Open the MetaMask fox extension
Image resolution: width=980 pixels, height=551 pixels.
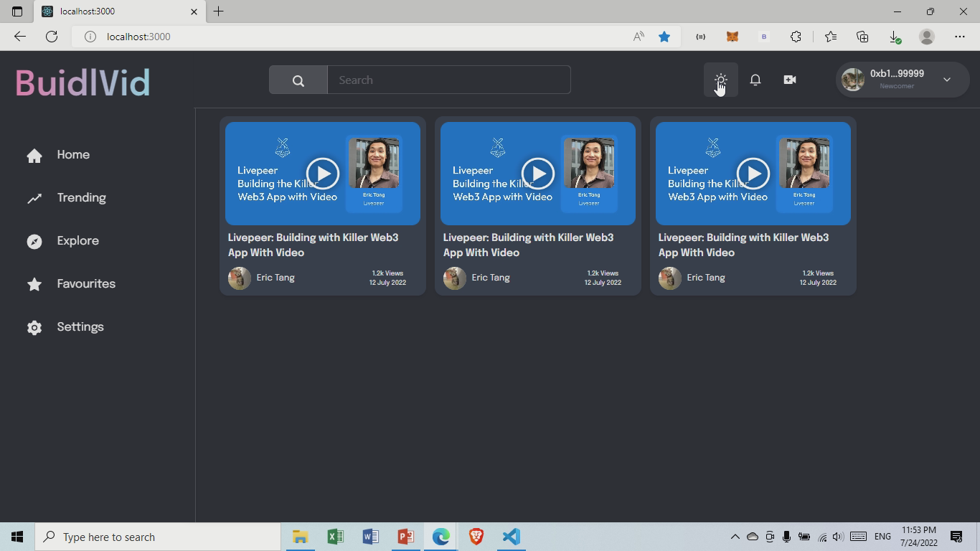coord(732,37)
